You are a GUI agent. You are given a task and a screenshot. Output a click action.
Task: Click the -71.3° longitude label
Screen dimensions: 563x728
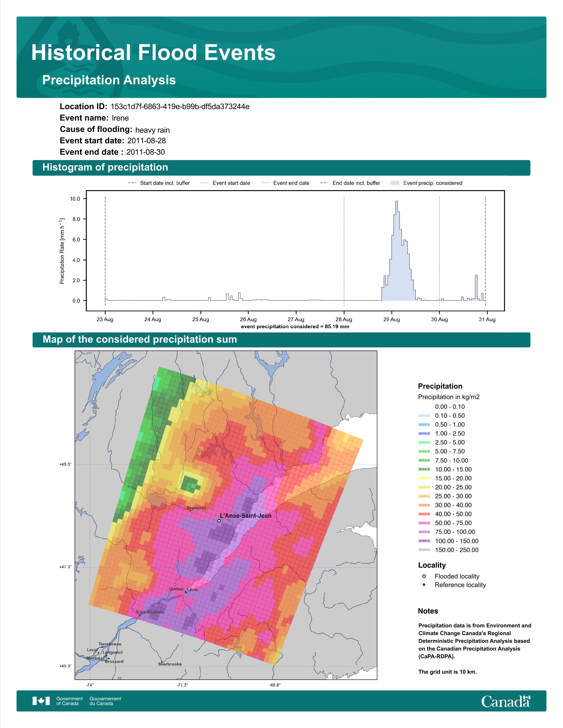(x=182, y=685)
